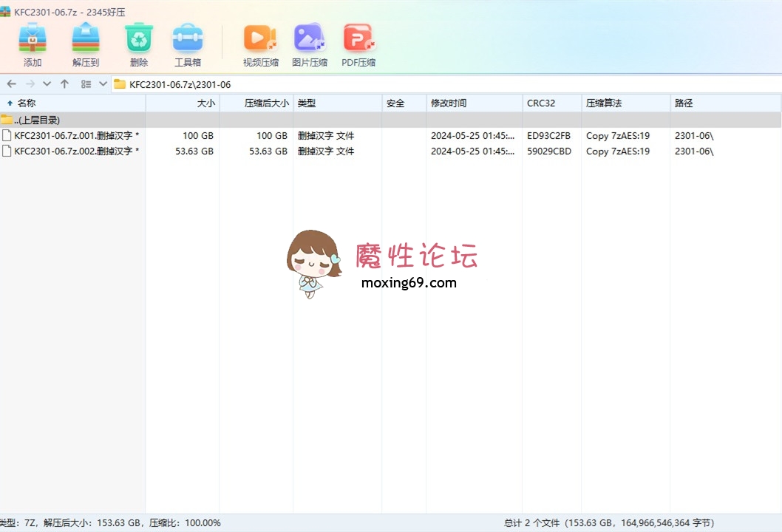
Task: Sort by 修改时间 column header
Action: 475,103
